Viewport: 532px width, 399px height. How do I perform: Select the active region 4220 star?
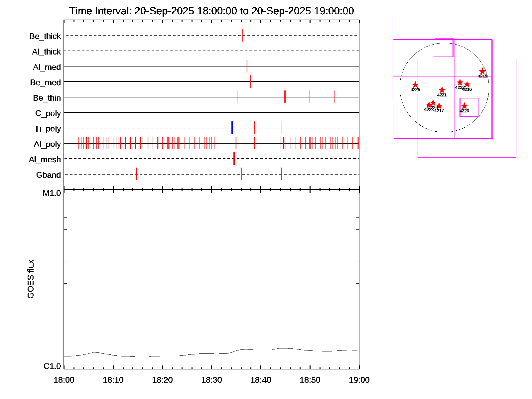click(465, 106)
